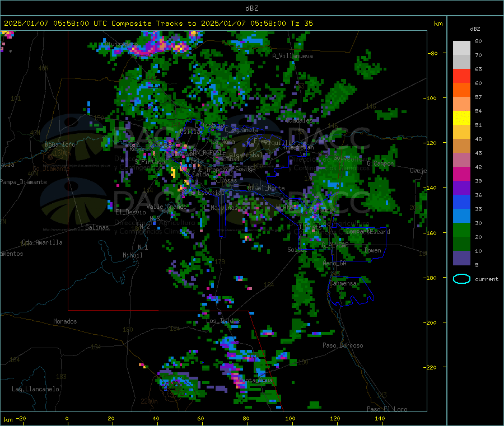Select the 'Laq.Llancanelo' place label

[35, 389]
